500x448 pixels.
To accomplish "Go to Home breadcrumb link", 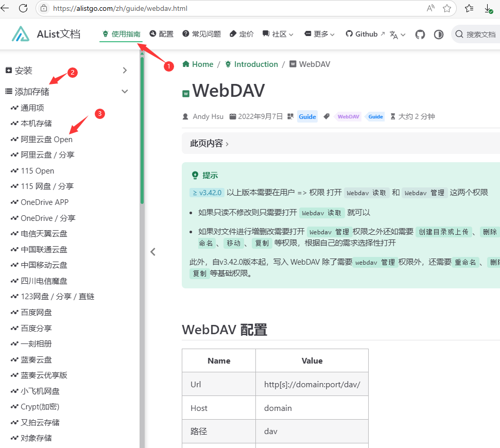I will pyautogui.click(x=198, y=64).
